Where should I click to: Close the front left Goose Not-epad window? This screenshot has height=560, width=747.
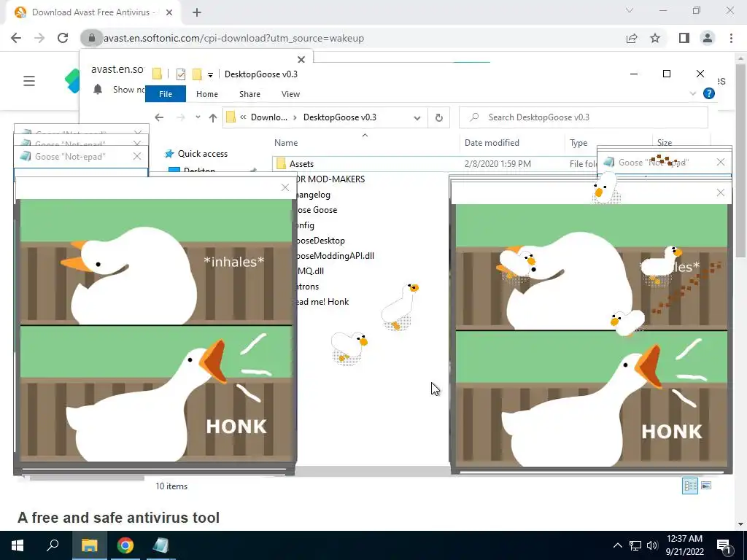click(x=136, y=156)
